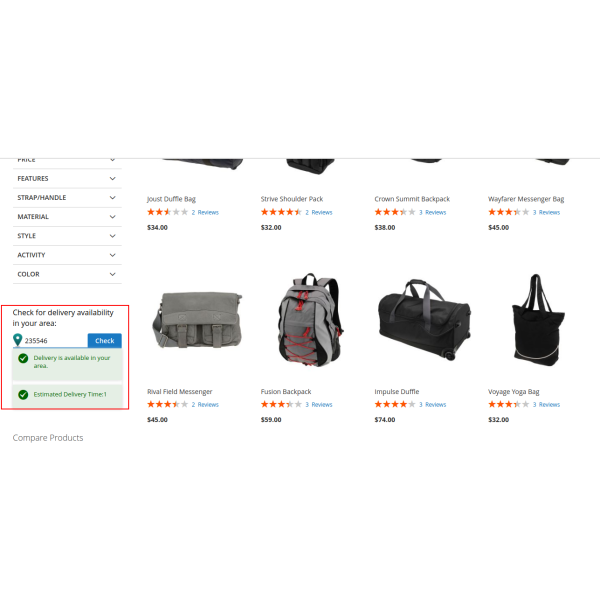The height and width of the screenshot is (600, 600).
Task: Open the Voyage Yoga Bag product image
Action: [538, 320]
